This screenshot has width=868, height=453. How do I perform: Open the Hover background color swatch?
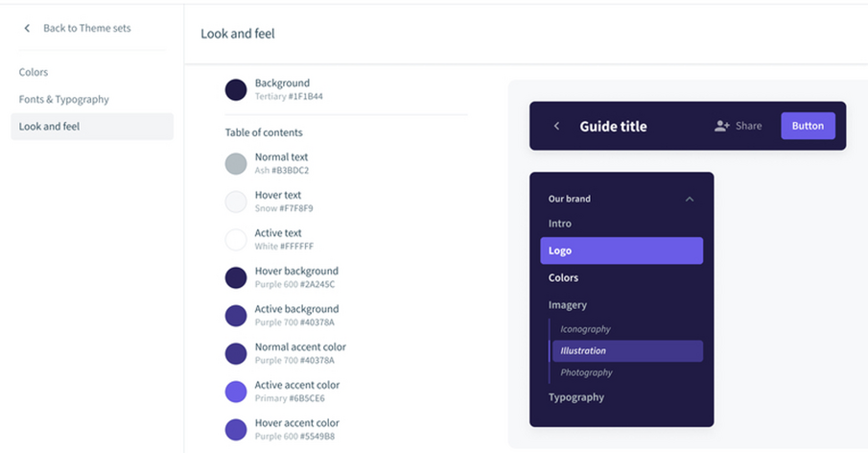pos(236,278)
